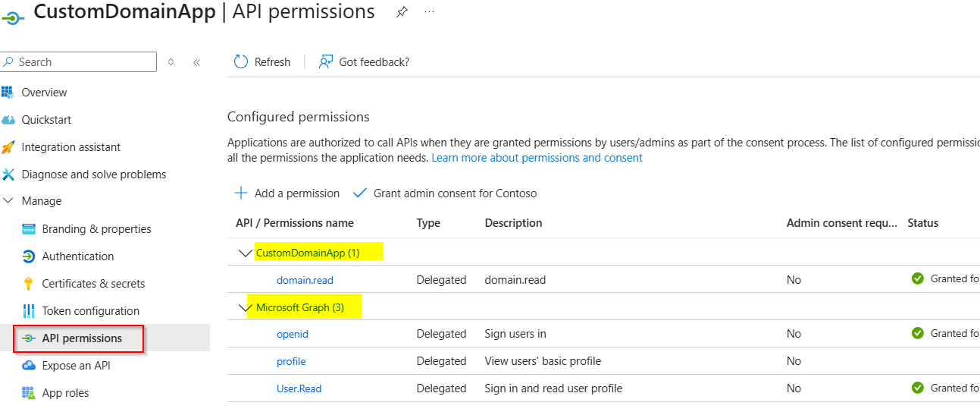Click the Certificates & secrets key icon

(29, 284)
